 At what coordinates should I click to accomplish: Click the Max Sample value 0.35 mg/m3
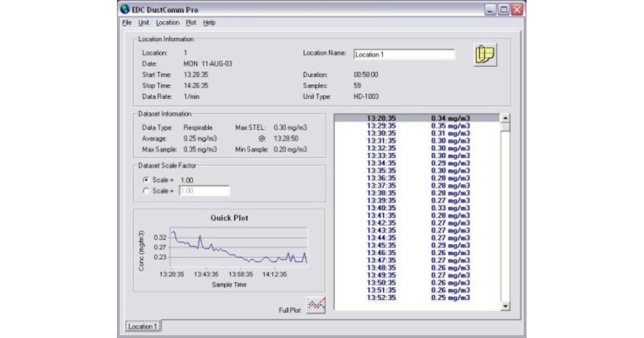point(200,150)
